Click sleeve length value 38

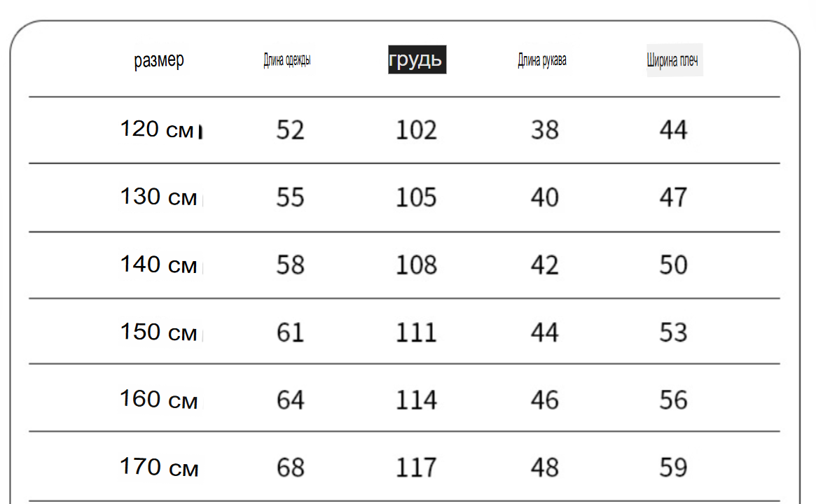point(545,129)
